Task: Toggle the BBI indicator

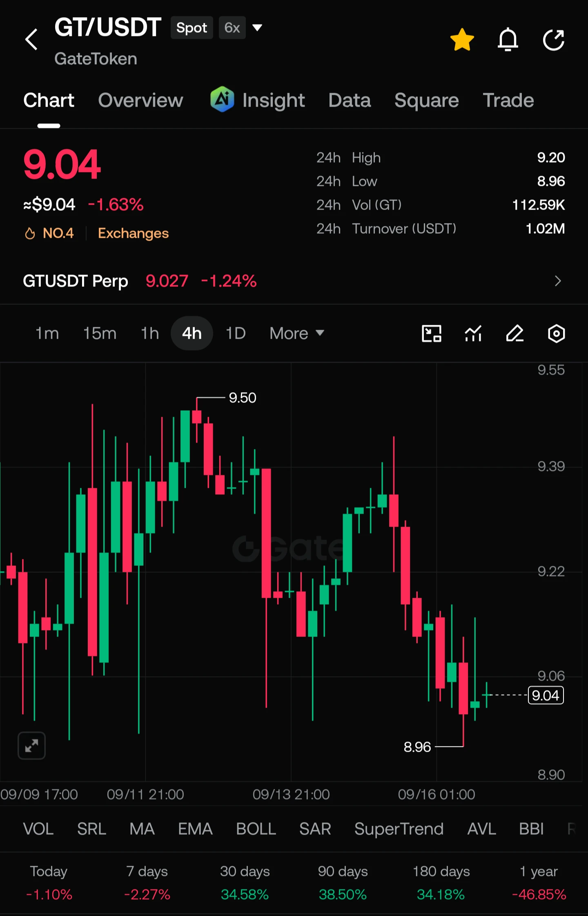Action: [x=531, y=829]
